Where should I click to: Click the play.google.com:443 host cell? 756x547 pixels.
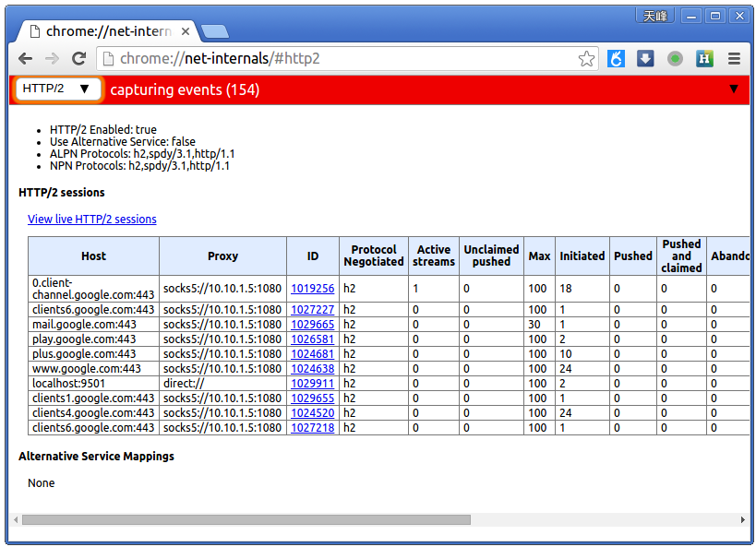tap(93, 339)
